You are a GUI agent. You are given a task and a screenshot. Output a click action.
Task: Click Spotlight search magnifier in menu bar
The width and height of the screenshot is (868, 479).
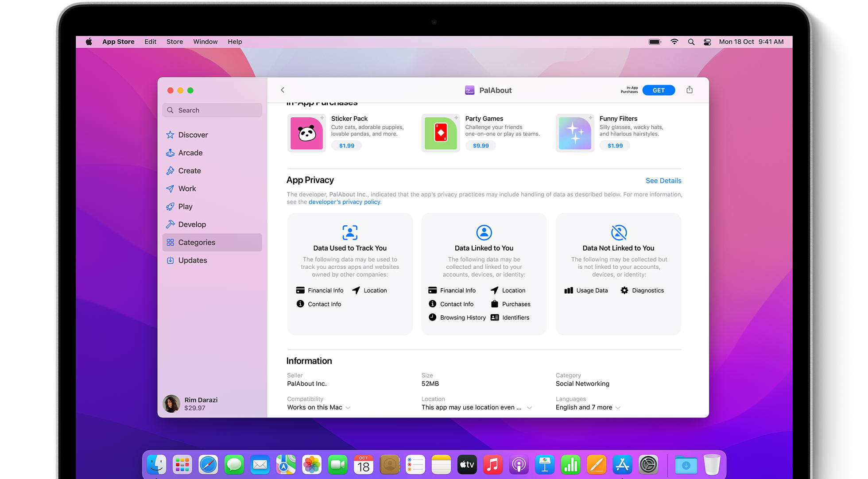[x=691, y=42]
